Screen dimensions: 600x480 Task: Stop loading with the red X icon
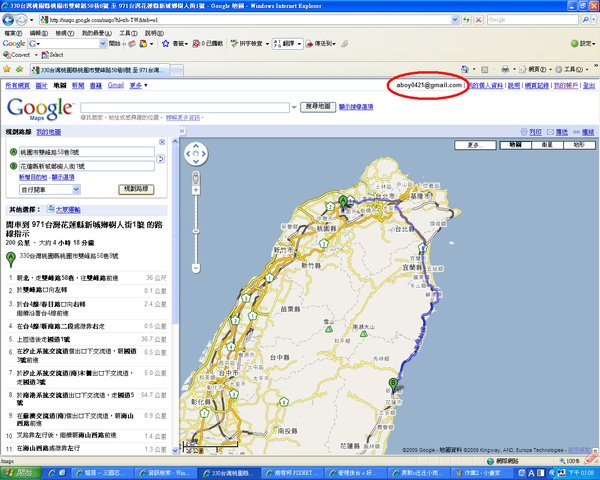(478, 20)
